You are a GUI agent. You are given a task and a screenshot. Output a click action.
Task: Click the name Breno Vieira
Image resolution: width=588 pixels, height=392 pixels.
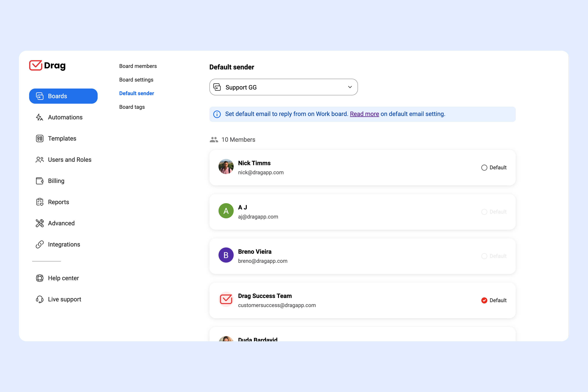coord(255,251)
